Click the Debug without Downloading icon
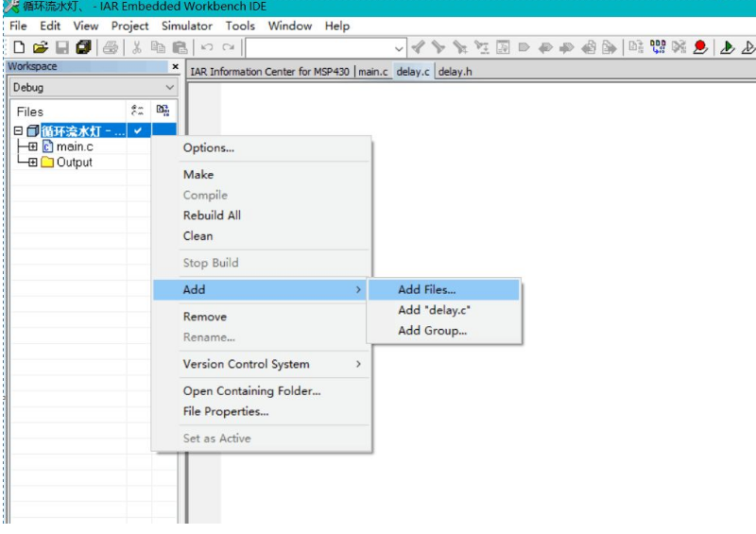The image size is (756, 534). [x=748, y=47]
